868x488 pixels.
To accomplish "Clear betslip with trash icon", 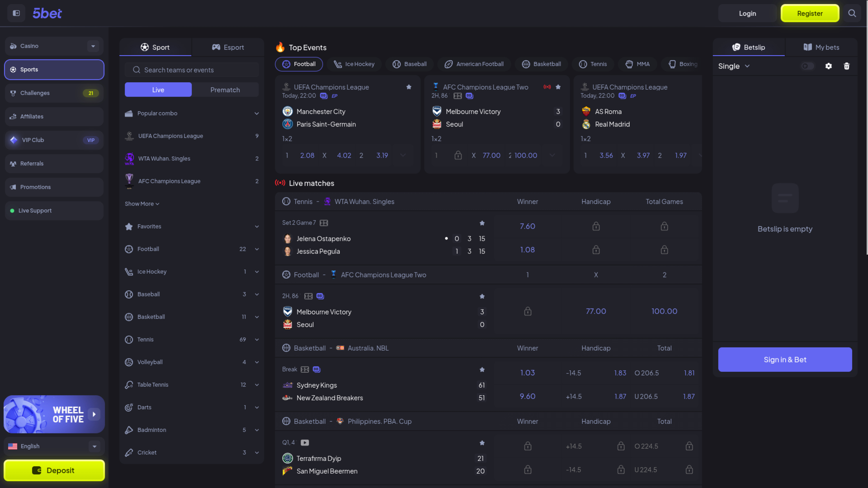I will (847, 66).
